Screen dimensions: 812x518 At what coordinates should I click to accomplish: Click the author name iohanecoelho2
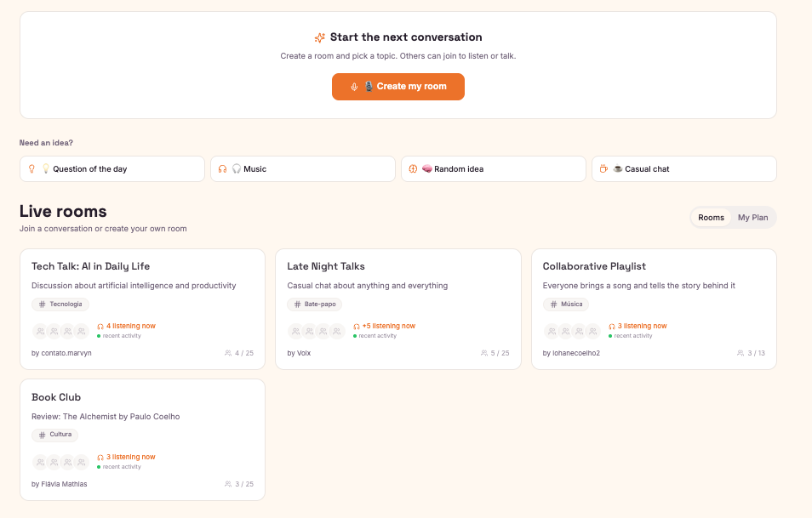coord(576,353)
